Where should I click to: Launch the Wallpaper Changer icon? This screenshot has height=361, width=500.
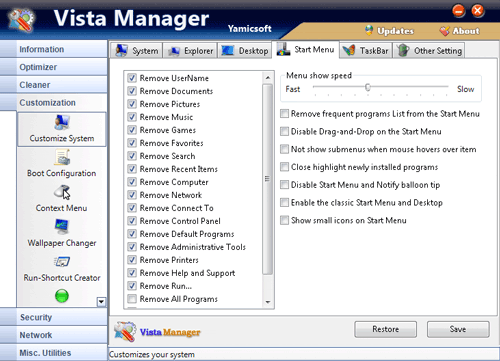click(62, 227)
